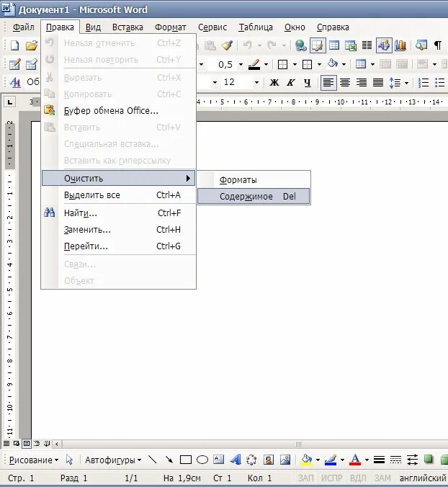
Task: Open the Автофигуры dropdown button
Action: pos(113,460)
